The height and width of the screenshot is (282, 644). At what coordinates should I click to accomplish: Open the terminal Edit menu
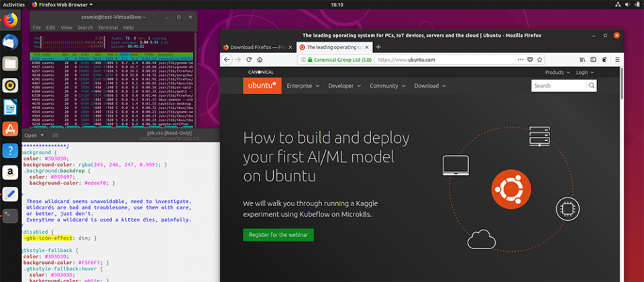[x=50, y=28]
